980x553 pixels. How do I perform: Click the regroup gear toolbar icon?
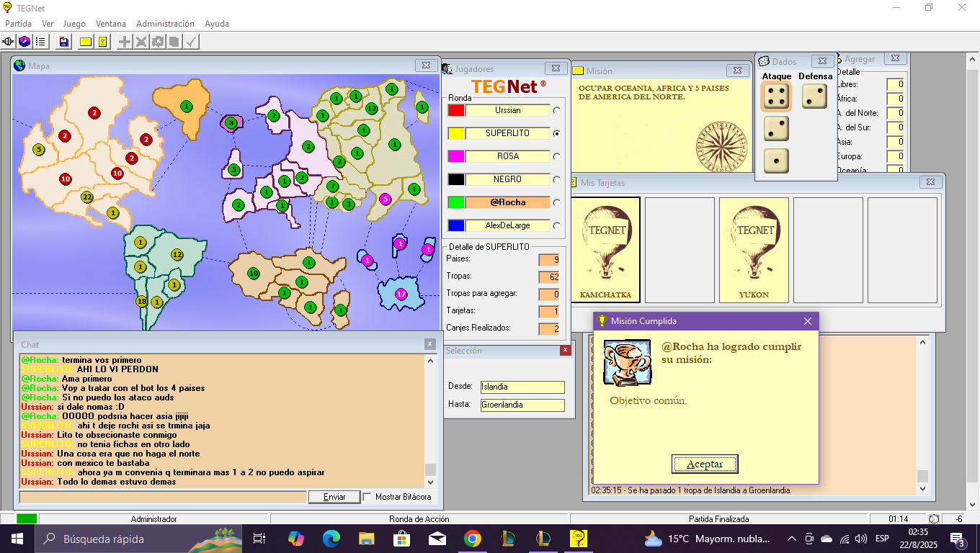click(158, 42)
